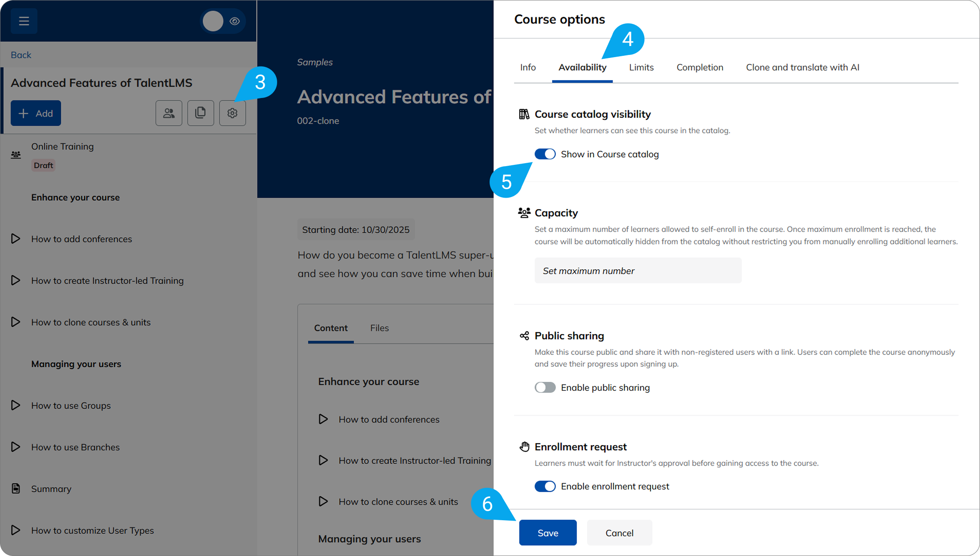Expand How to clone courses & units in Content
This screenshot has width=980, height=556.
tap(323, 501)
